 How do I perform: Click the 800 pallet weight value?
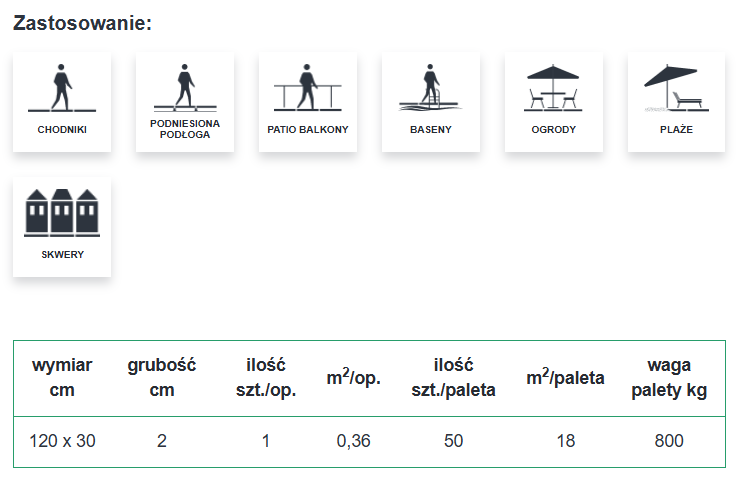pos(669,441)
